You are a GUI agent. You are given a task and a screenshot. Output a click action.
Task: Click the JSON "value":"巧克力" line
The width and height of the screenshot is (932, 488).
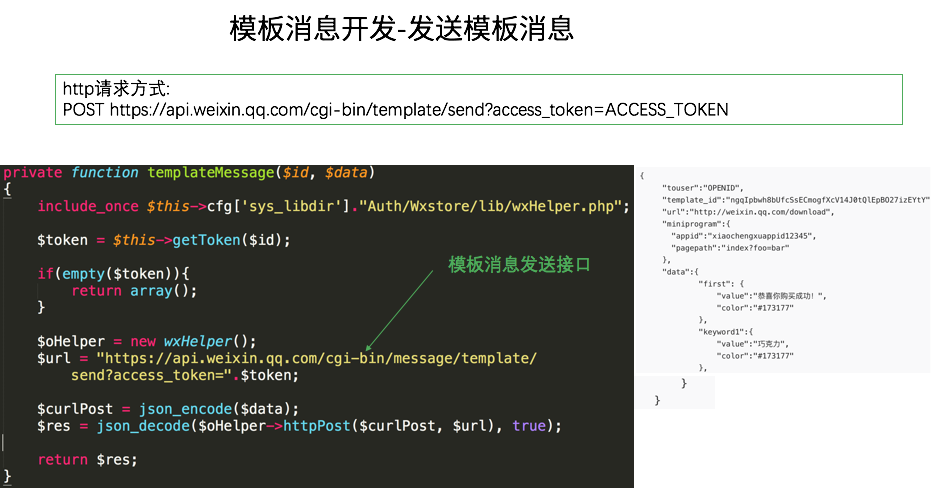(752, 344)
